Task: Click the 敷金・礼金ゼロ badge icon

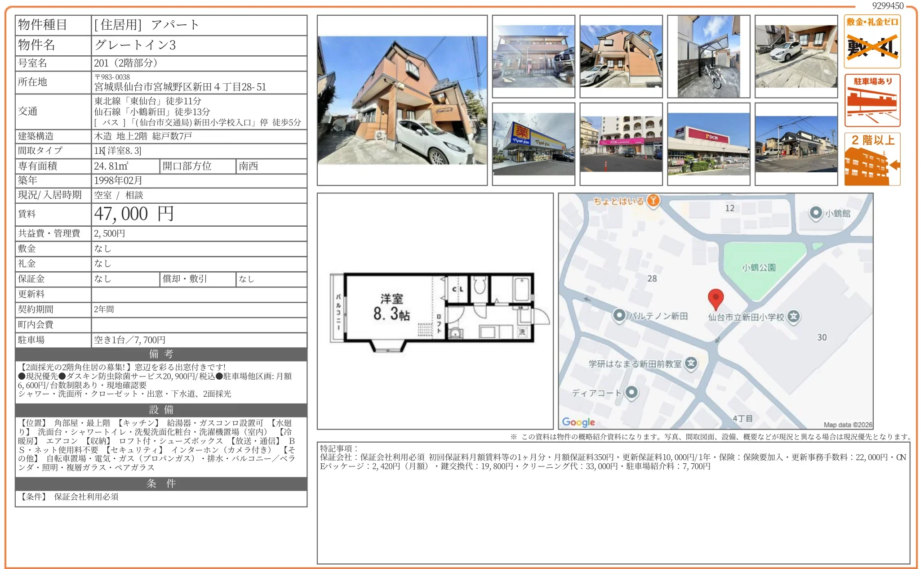Action: tap(872, 41)
